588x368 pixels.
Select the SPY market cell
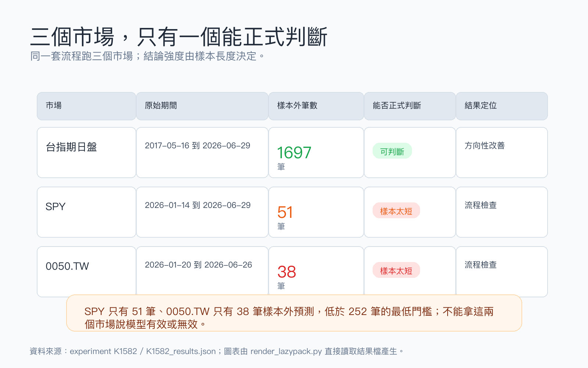pyautogui.click(x=86, y=212)
